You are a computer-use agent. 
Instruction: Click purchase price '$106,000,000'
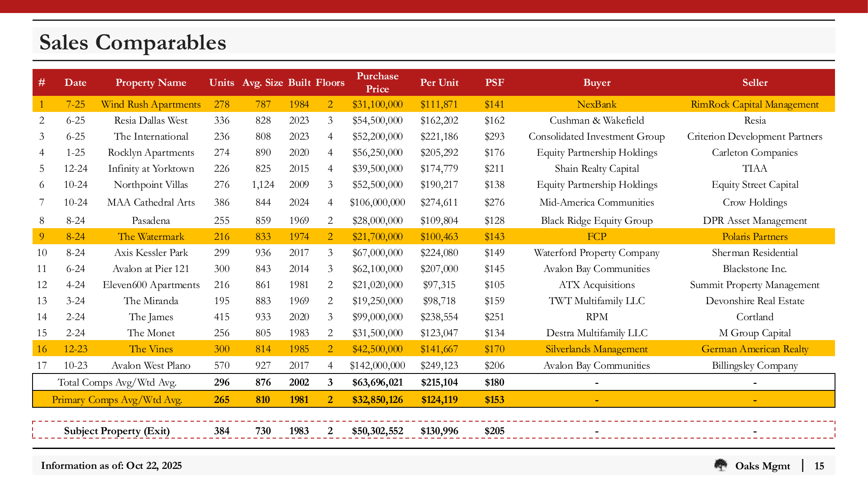(378, 202)
